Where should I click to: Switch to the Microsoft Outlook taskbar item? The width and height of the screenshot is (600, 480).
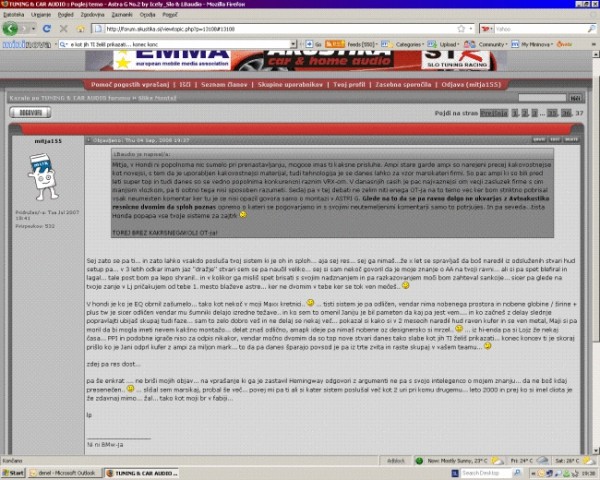pos(63,473)
